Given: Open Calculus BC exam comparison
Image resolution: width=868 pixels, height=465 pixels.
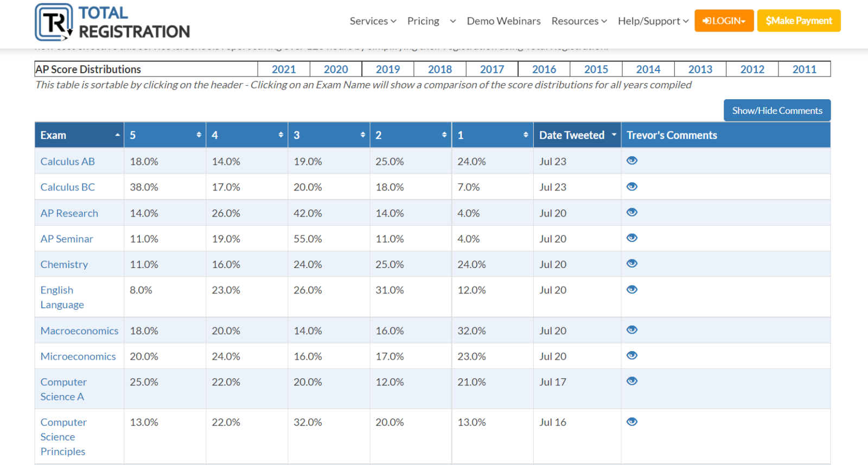Looking at the screenshot, I should pos(67,187).
